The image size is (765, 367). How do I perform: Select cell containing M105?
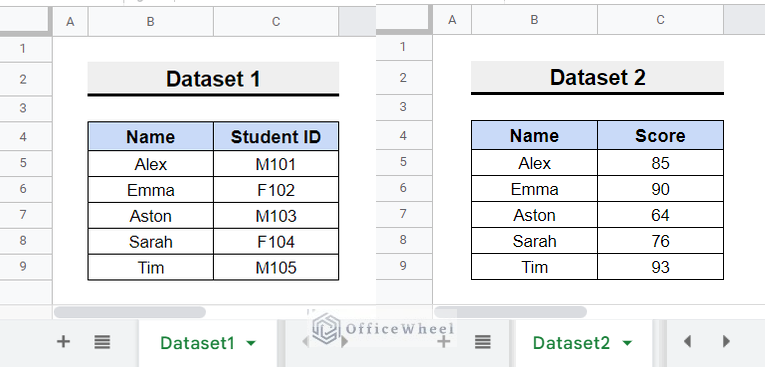click(276, 267)
